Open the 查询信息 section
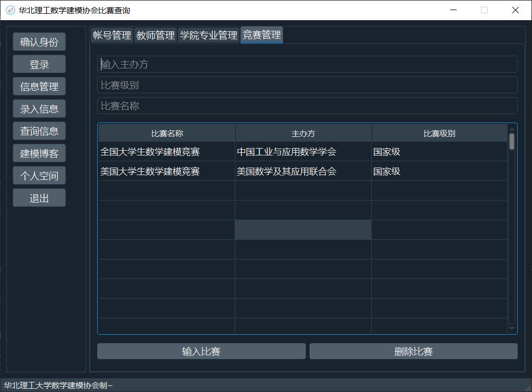Screen dimensions: 532x392 tap(39, 131)
